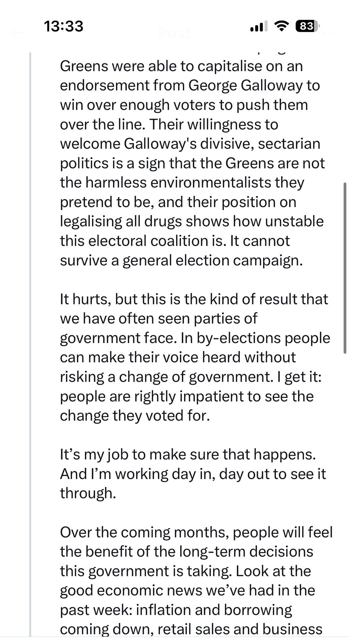Viewport: 349px width, 644px height.
Task: Tap the line 'survive a general election campaign.'
Action: point(181,260)
